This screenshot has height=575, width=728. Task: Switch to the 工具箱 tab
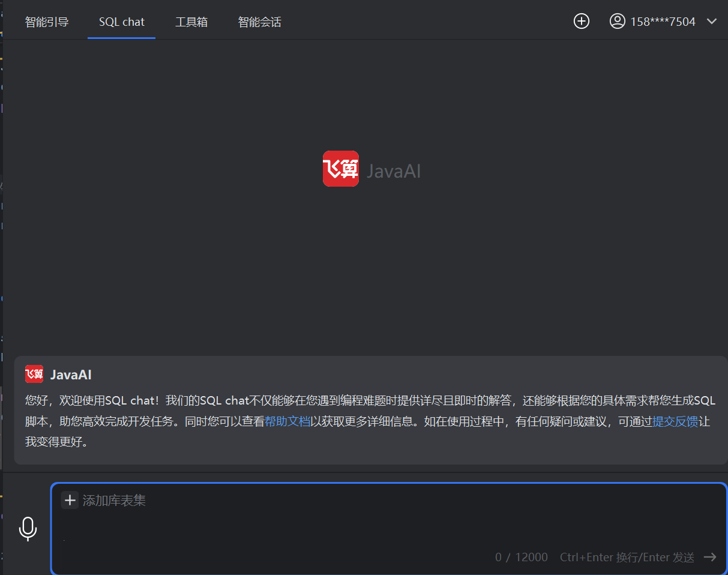[x=191, y=22]
